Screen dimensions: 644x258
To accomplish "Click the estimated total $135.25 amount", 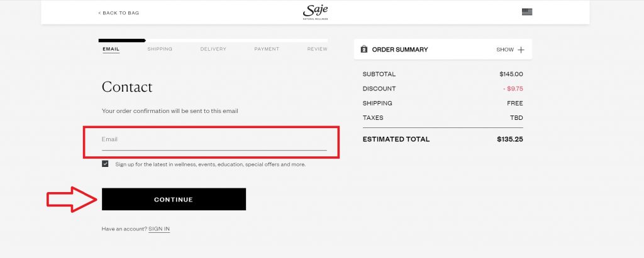I will tap(509, 139).
